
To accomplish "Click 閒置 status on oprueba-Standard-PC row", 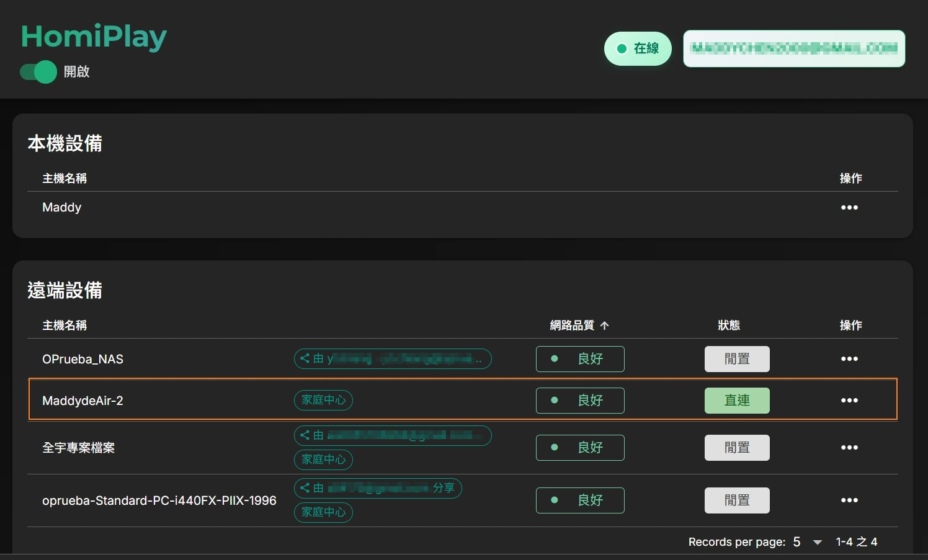I will (737, 500).
